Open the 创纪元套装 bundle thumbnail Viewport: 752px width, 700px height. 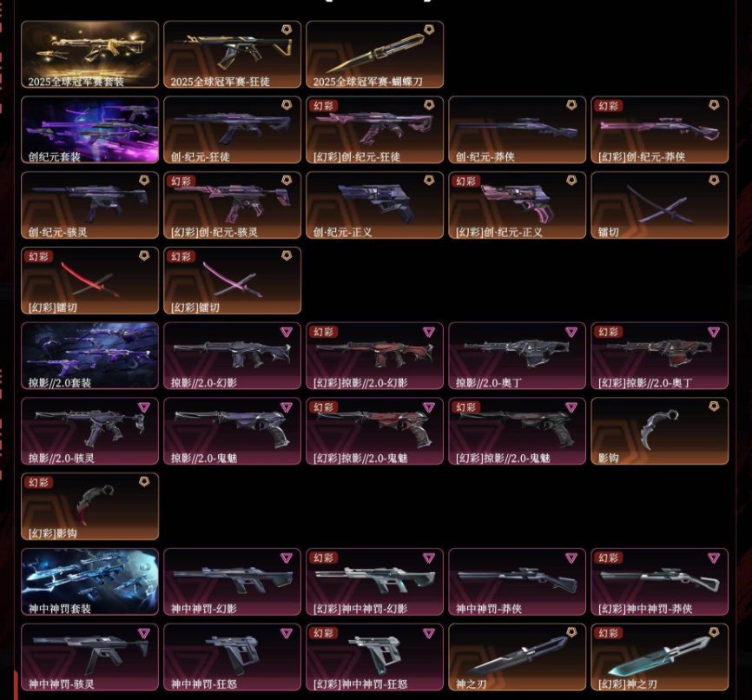(x=89, y=129)
